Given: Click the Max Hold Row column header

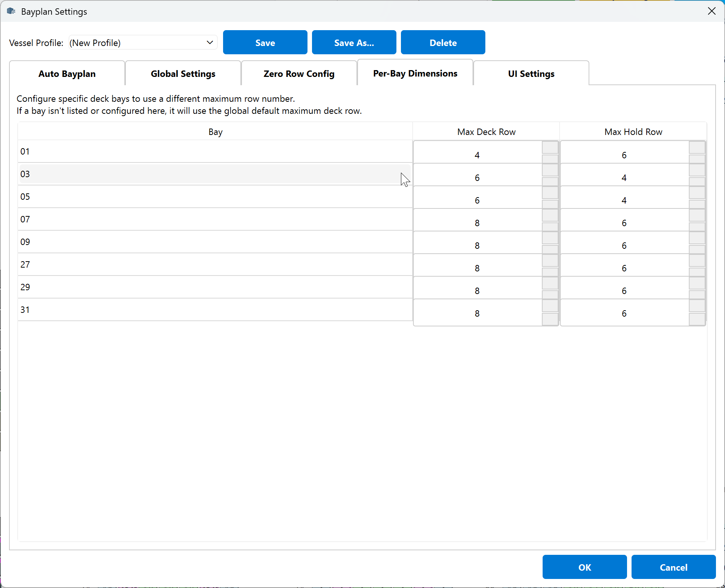Looking at the screenshot, I should (633, 132).
